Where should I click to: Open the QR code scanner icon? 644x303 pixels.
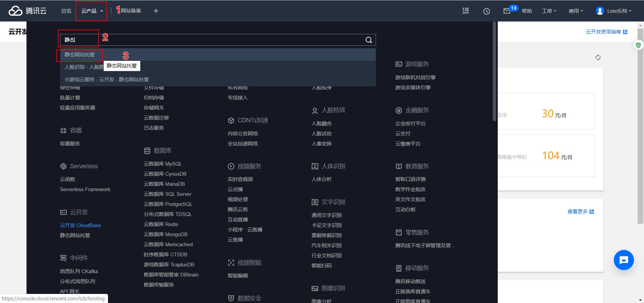coord(466,11)
